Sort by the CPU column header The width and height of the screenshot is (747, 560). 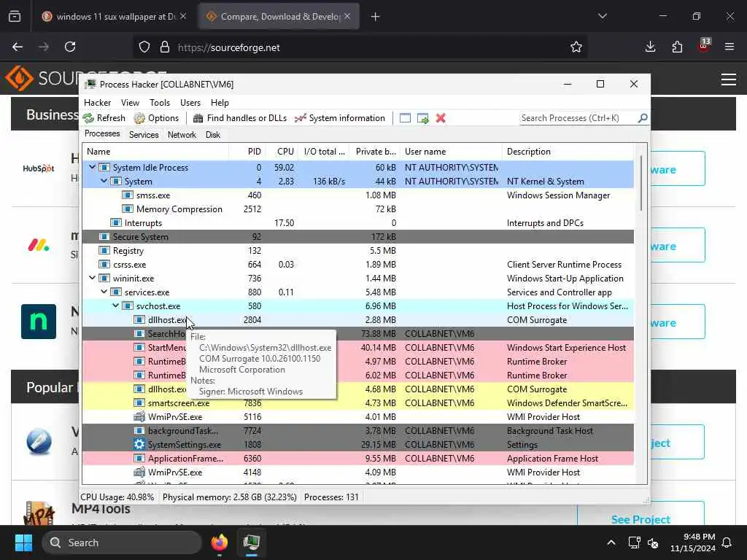[x=282, y=152]
